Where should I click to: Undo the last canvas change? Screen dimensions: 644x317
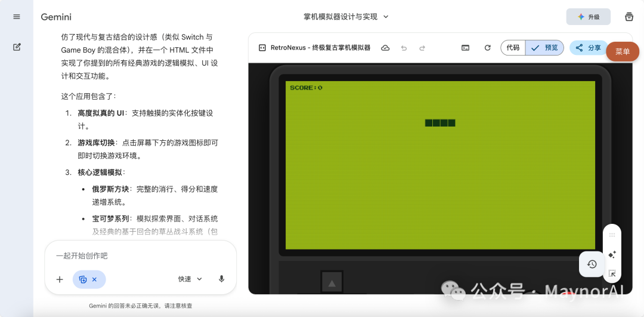404,48
